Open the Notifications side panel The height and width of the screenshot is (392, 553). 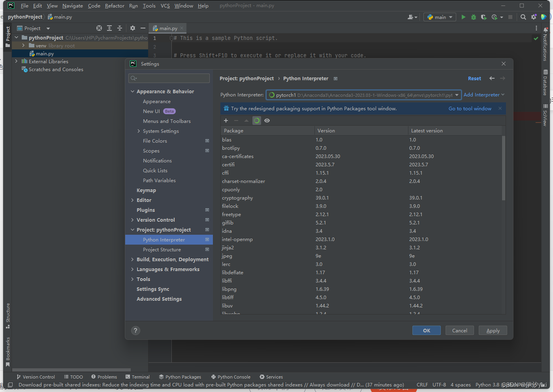[545, 44]
